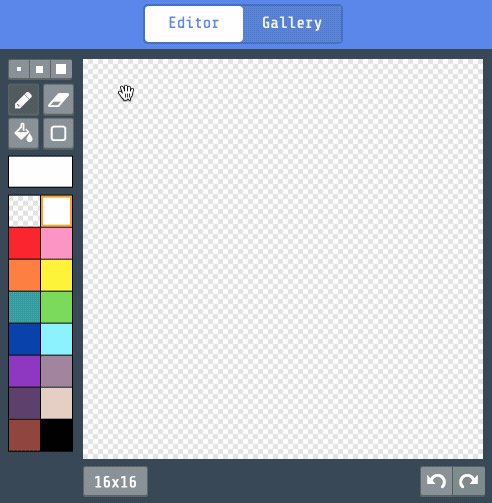Redo the last undone action
This screenshot has width=492, height=503.
pyautogui.click(x=469, y=481)
